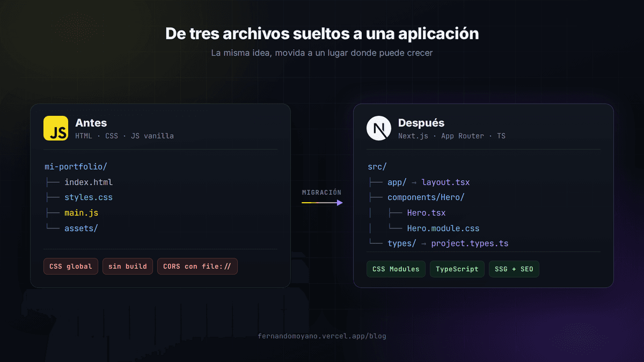Open main.js in the tree
The image size is (644, 362).
point(81,213)
